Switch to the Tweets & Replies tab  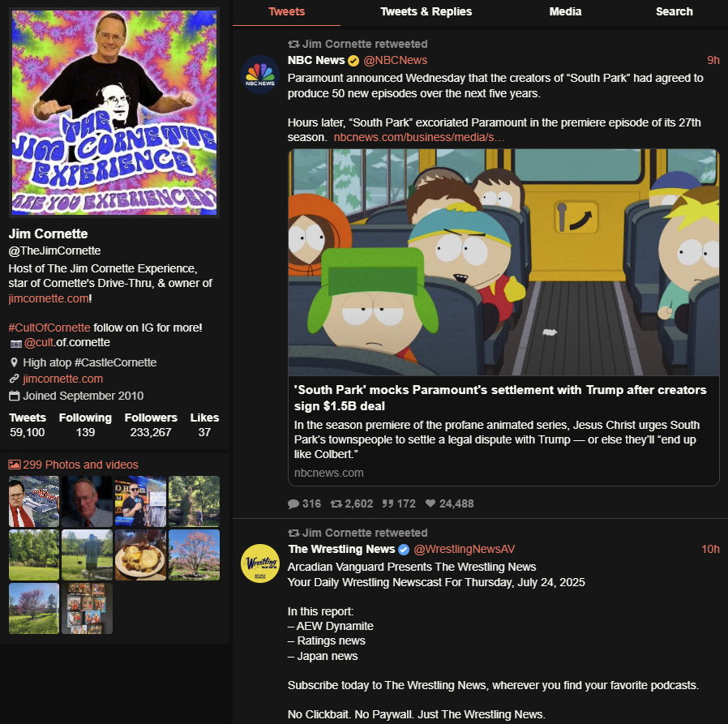(x=426, y=11)
